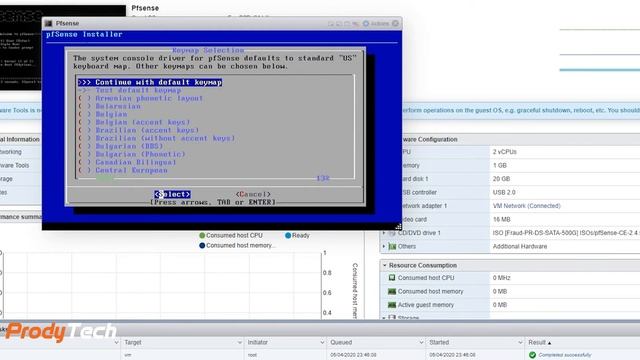Click the VM Network (Connected) link

tap(527, 206)
